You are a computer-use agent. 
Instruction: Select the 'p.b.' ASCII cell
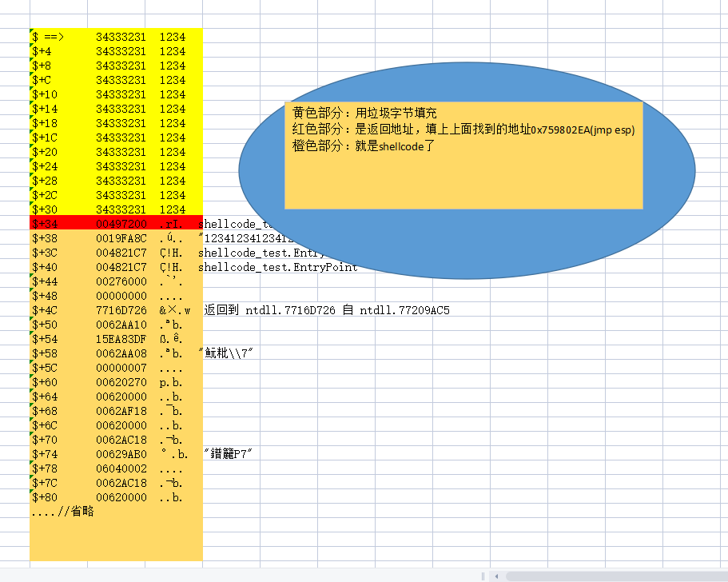pos(171,382)
